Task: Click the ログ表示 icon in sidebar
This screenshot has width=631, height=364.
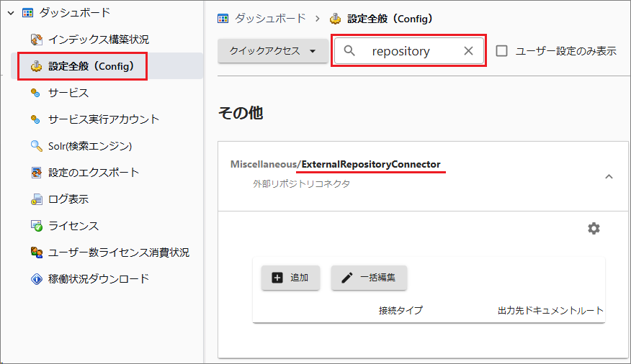Action: coord(37,199)
